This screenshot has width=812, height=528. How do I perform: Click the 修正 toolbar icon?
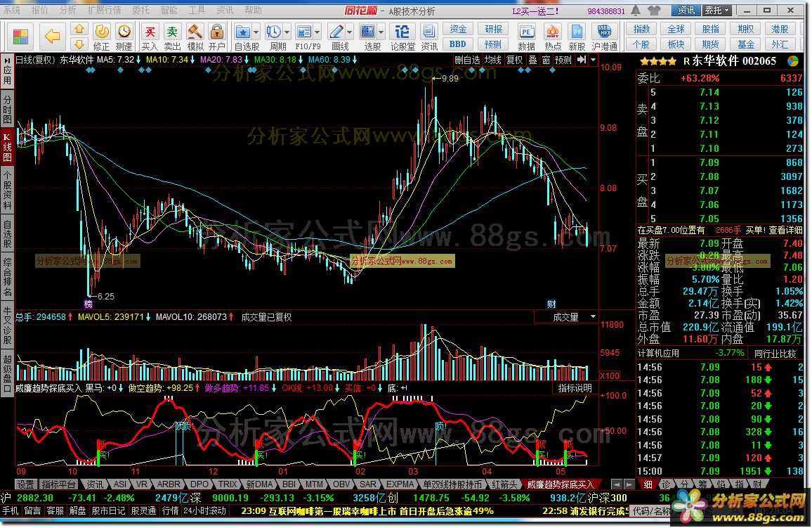(x=101, y=37)
